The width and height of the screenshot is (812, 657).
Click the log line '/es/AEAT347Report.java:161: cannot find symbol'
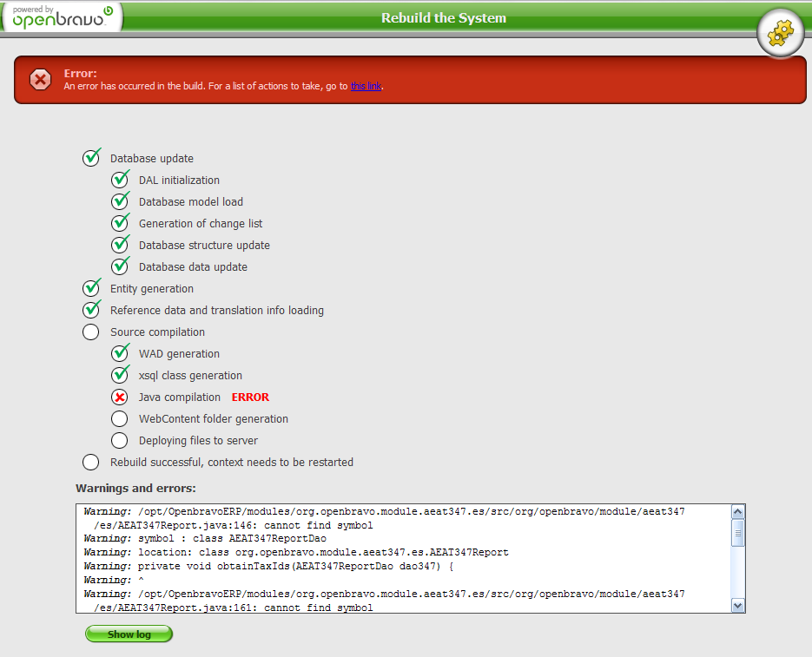[233, 608]
